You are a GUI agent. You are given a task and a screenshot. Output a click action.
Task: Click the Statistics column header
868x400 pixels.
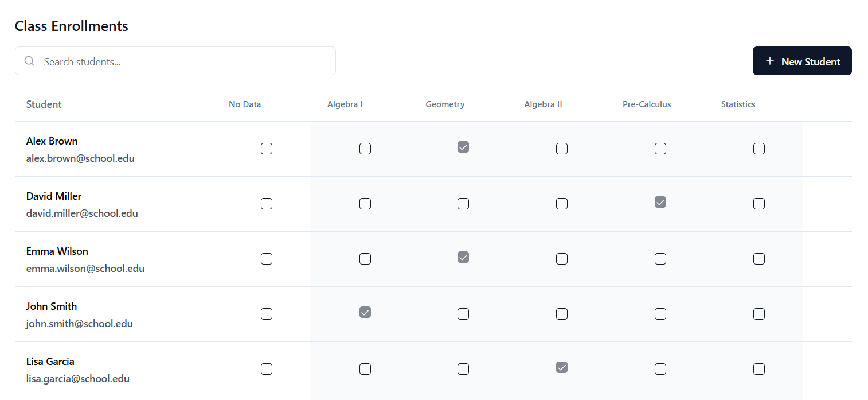click(x=738, y=104)
